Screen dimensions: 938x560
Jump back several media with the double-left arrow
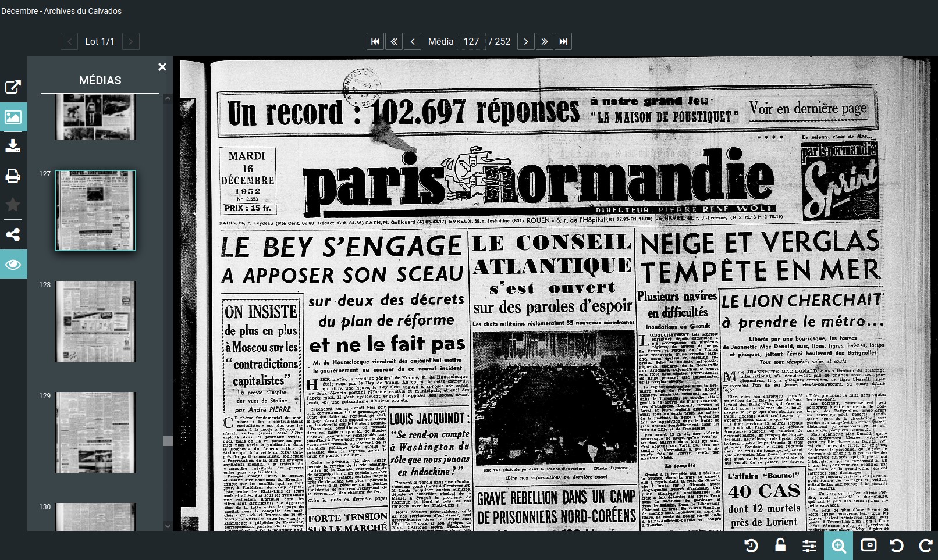[394, 41]
